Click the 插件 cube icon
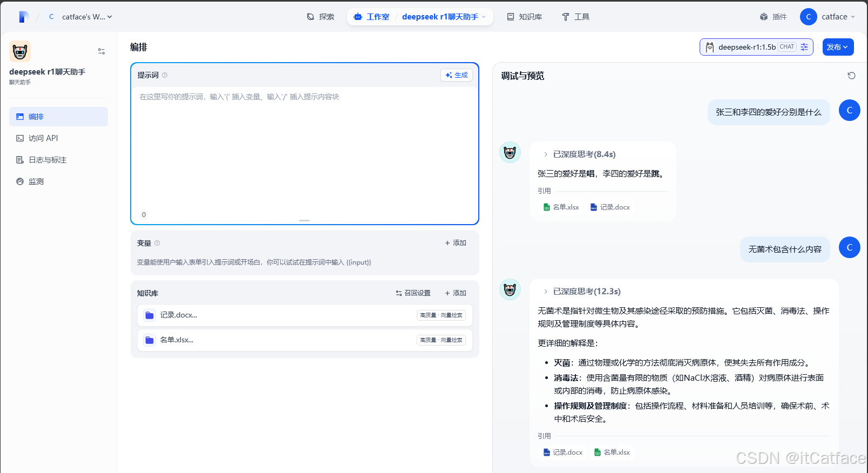Viewport: 868px width, 473px height. [764, 17]
